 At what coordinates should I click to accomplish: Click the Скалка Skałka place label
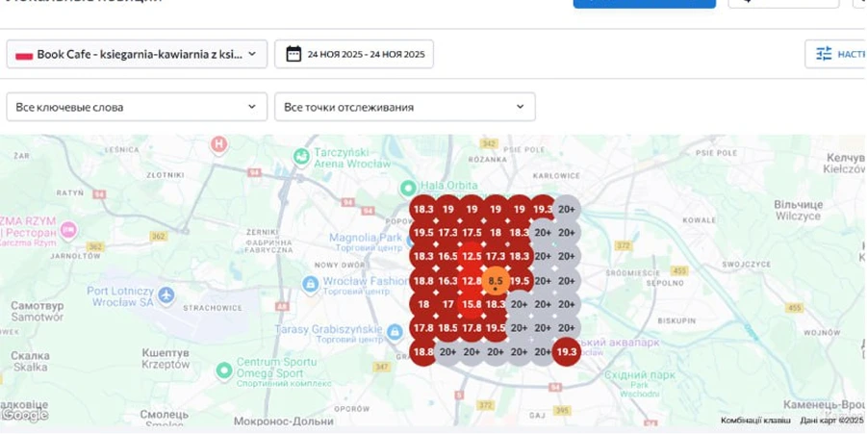click(x=30, y=361)
